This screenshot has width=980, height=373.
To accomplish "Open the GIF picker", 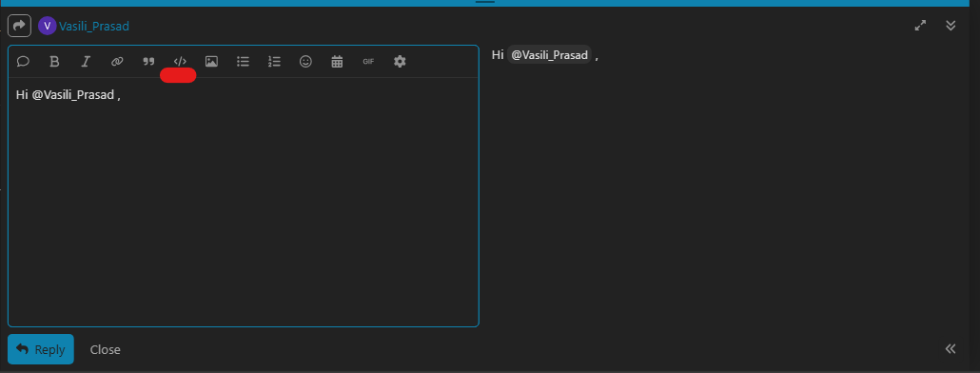I will coord(368,61).
